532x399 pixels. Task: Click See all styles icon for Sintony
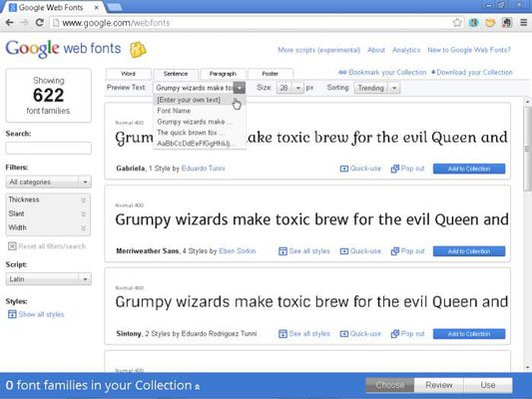tap(282, 334)
